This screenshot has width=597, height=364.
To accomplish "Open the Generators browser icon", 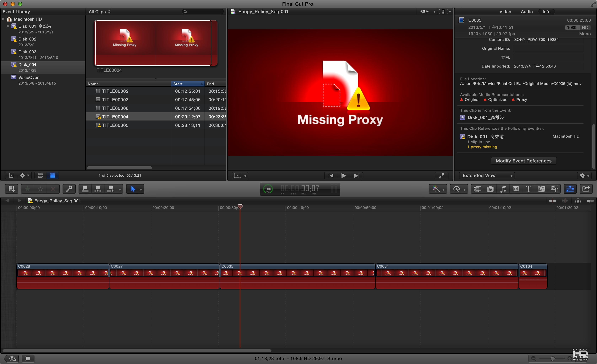I will click(541, 189).
